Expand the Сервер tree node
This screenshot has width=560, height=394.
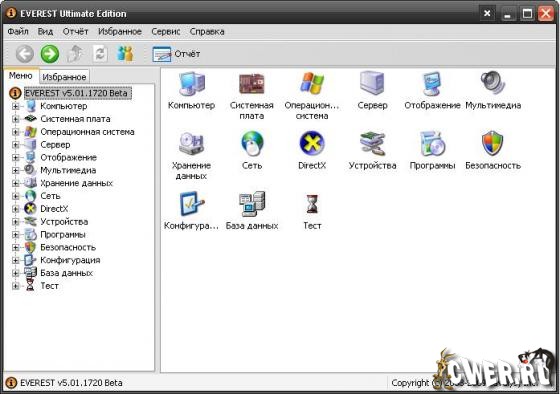tap(15, 145)
